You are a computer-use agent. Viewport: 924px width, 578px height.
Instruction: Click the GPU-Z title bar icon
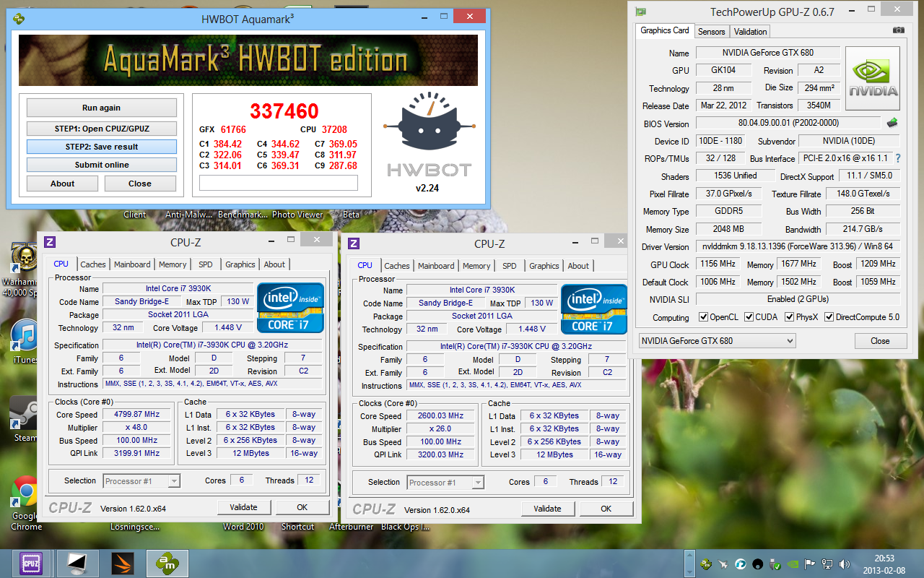640,12
